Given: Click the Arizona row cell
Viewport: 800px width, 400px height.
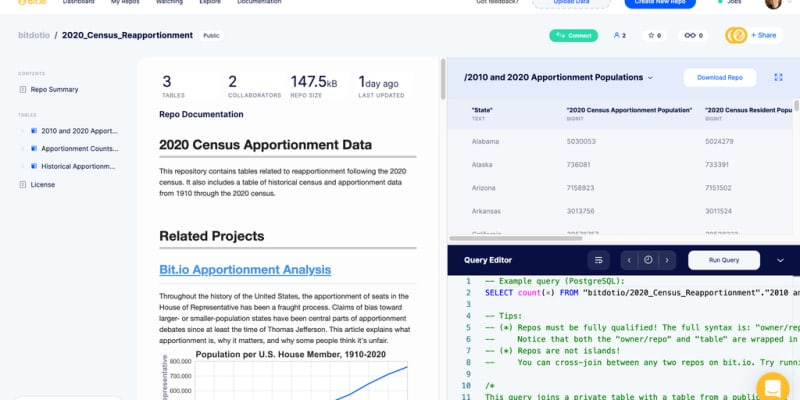Looking at the screenshot, I should click(484, 188).
